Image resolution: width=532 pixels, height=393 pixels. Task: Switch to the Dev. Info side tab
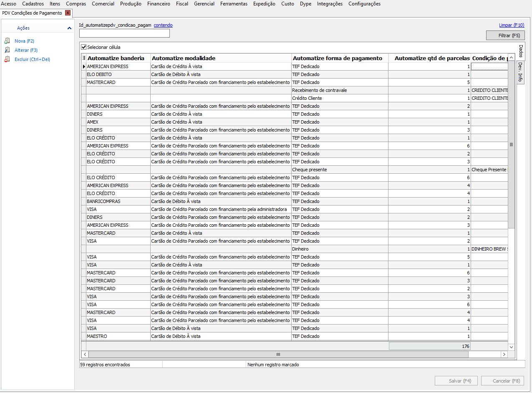520,72
